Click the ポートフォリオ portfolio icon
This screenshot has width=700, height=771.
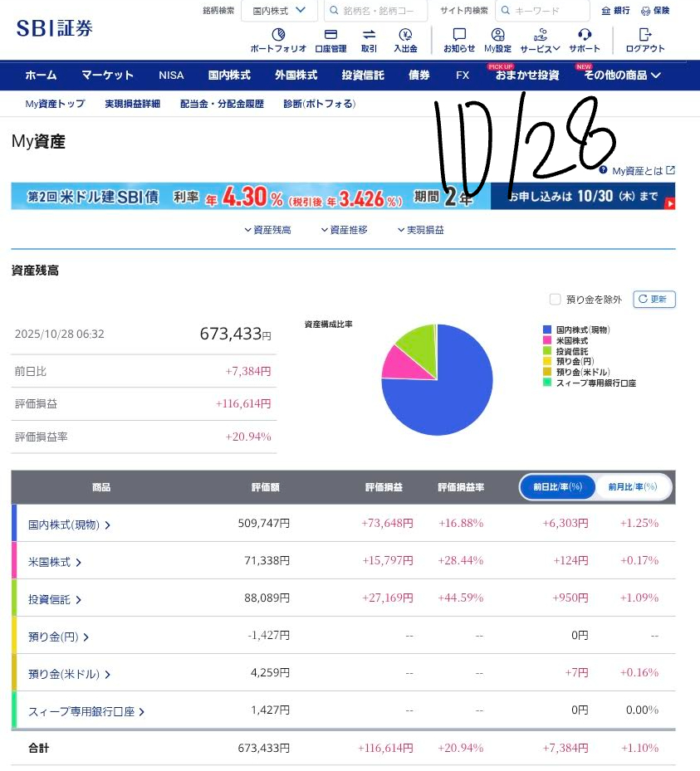(278, 35)
